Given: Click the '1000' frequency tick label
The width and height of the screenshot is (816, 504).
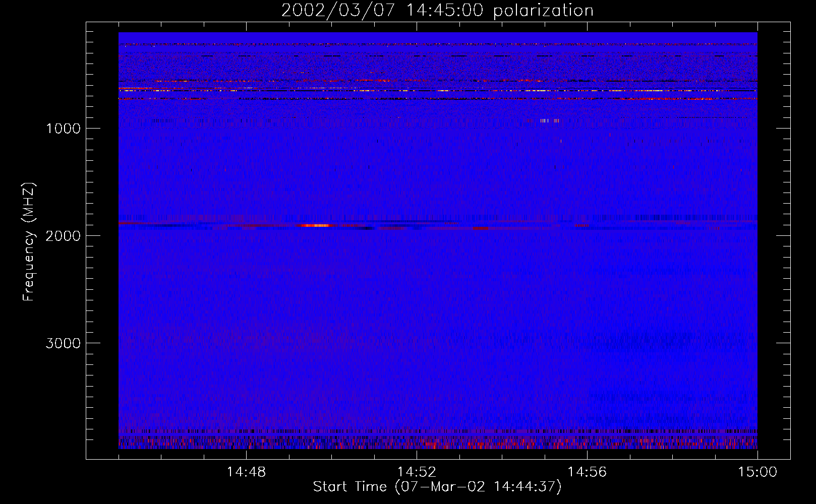Looking at the screenshot, I should coord(63,129).
